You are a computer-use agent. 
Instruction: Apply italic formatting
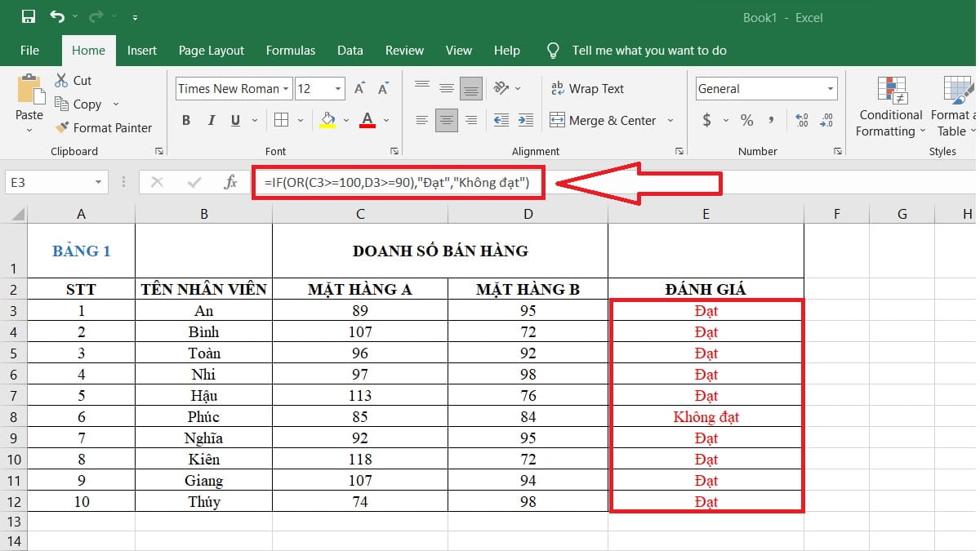211,120
